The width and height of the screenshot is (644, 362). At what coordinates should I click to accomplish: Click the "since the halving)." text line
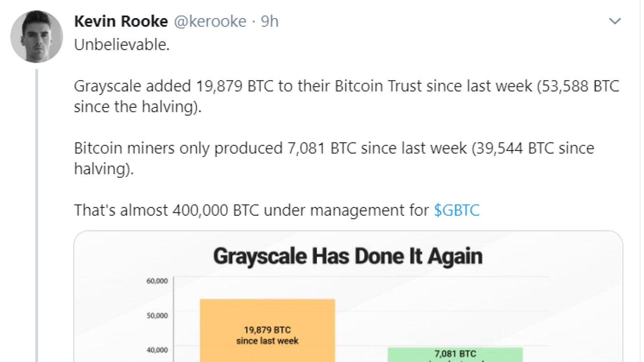tap(138, 107)
